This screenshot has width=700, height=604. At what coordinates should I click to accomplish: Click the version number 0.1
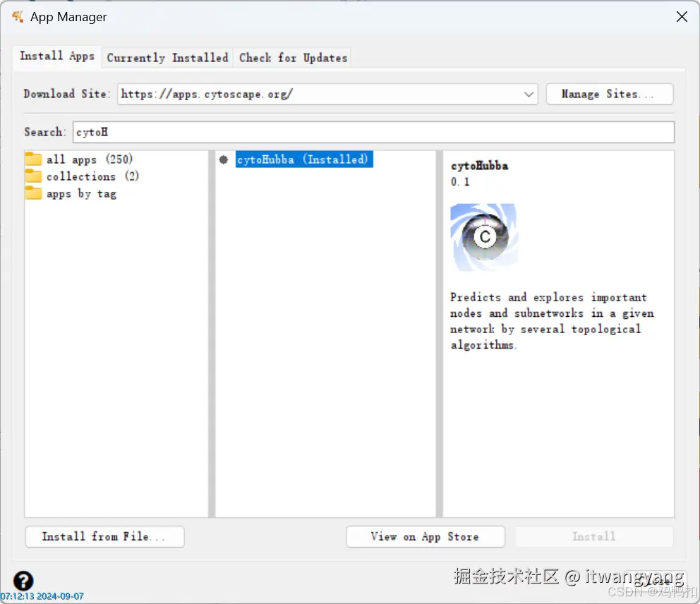coord(460,181)
